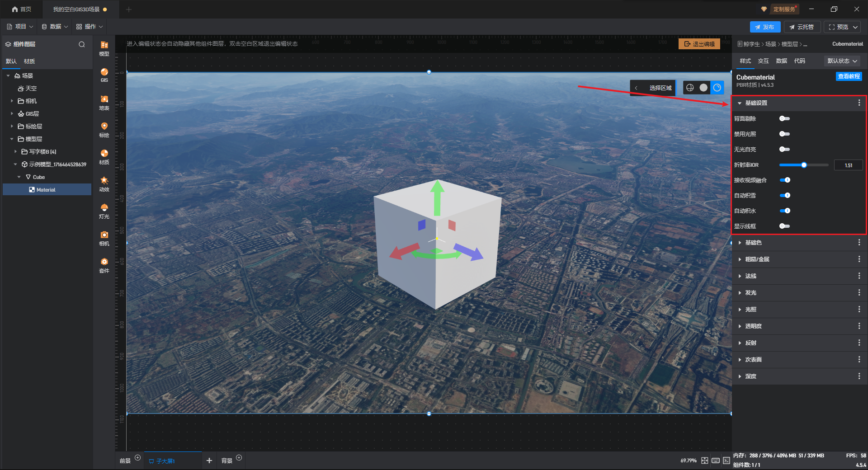Image resolution: width=868 pixels, height=470 pixels.
Task: Expand the 反射 section
Action: 740,343
